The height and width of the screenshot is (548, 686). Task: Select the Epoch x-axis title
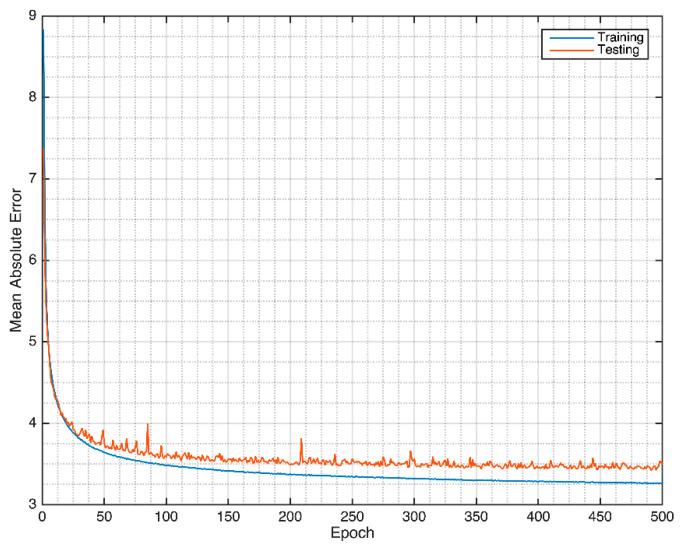coord(352,535)
